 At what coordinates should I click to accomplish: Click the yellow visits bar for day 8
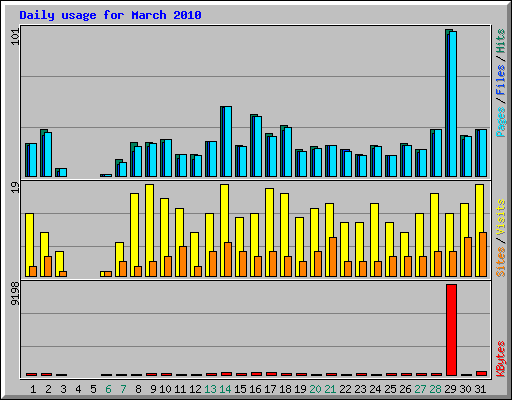click(x=134, y=235)
